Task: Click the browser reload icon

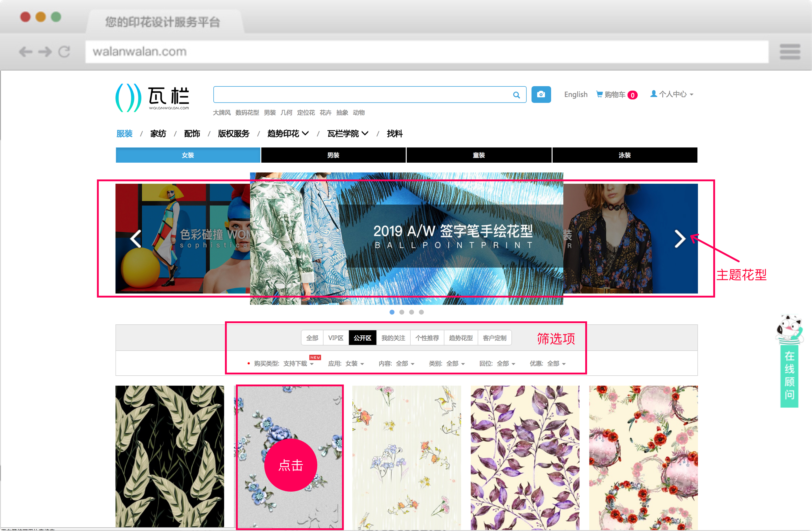Action: click(64, 52)
